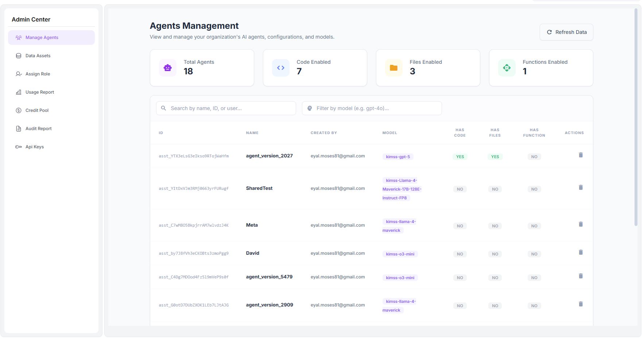Click the trash icon for SharedTest
This screenshot has width=644, height=340.
(581, 187)
